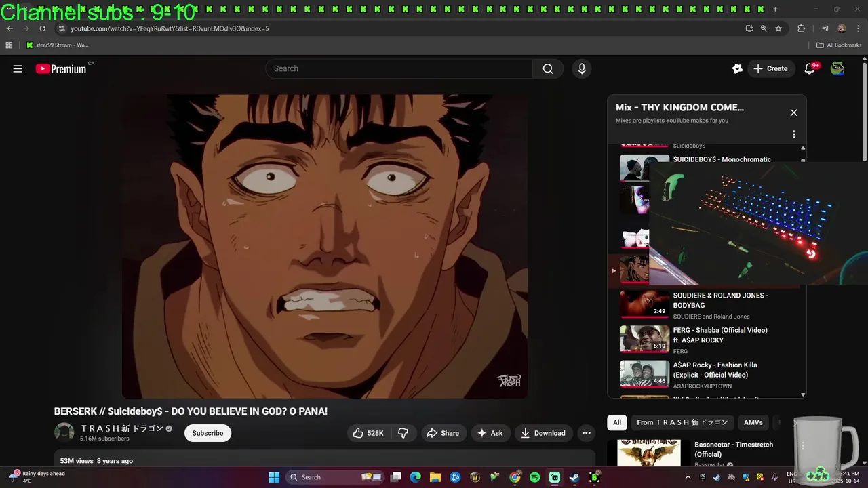The height and width of the screenshot is (488, 868).
Task: Click the search magnifier button
Action: point(548,68)
